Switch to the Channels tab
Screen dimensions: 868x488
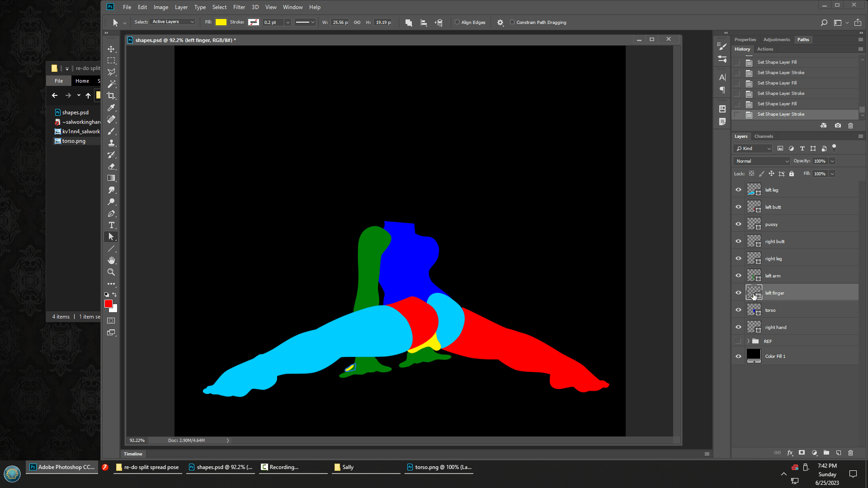[764, 136]
